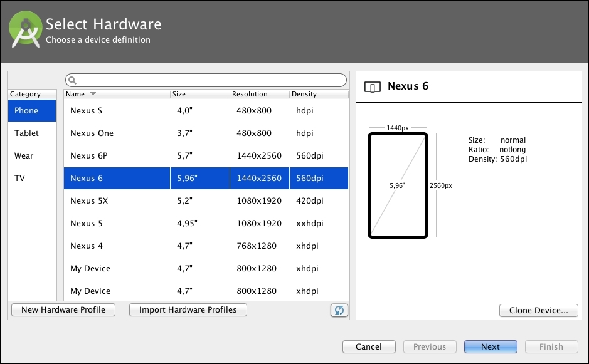This screenshot has width=589, height=364.
Task: Click the xhdpi density in the Nexus 4 row
Action: pyautogui.click(x=307, y=246)
